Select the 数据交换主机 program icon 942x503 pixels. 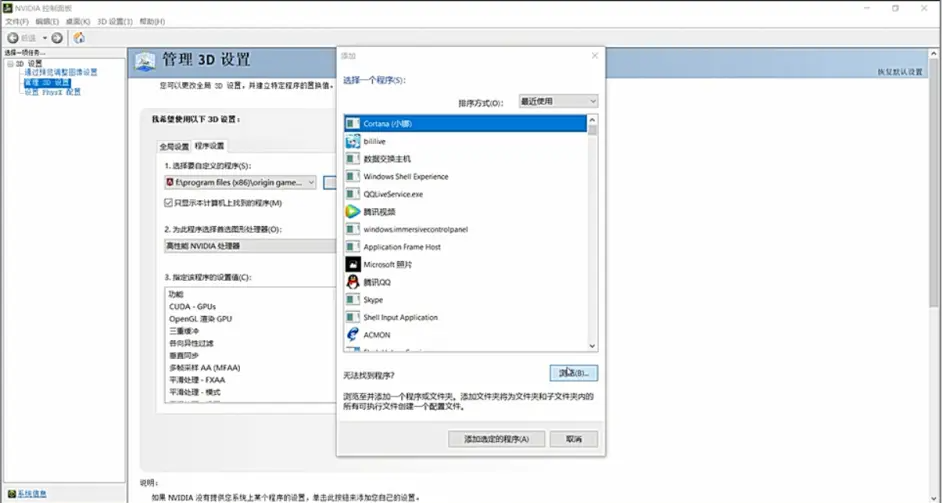(x=353, y=159)
